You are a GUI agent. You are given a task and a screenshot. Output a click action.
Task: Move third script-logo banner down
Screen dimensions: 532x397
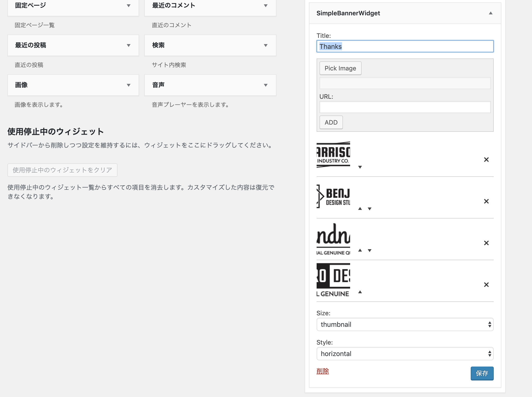click(370, 250)
